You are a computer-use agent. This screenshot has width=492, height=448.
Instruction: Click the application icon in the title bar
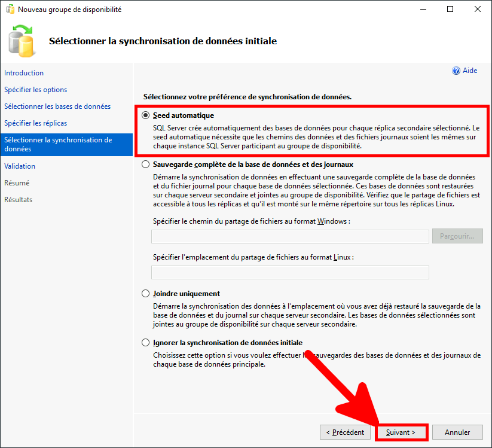pos(10,9)
